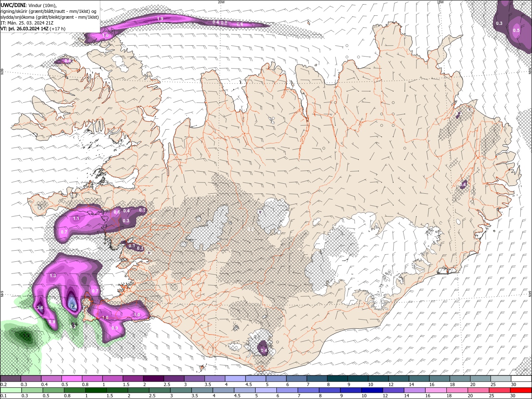Click the 0.2 value in the green rain area
Screen dimensions: 532x399
[x=73, y=327]
